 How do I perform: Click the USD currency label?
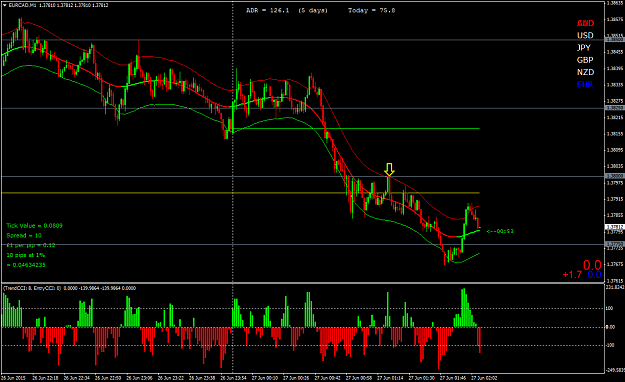[585, 35]
